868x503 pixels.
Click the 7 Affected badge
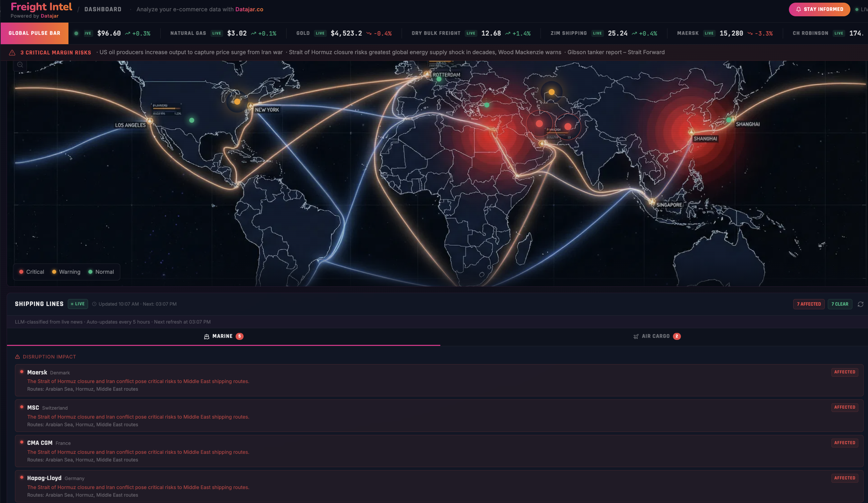pos(809,304)
